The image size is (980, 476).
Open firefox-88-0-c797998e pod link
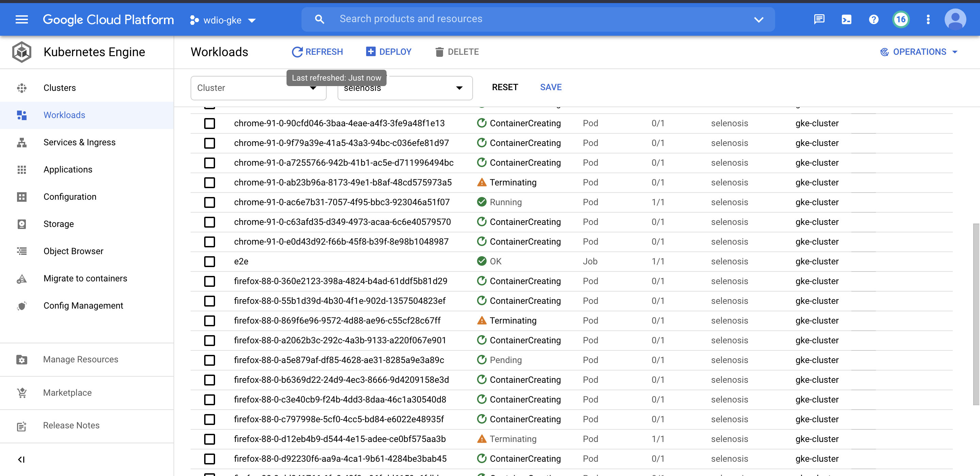click(339, 419)
